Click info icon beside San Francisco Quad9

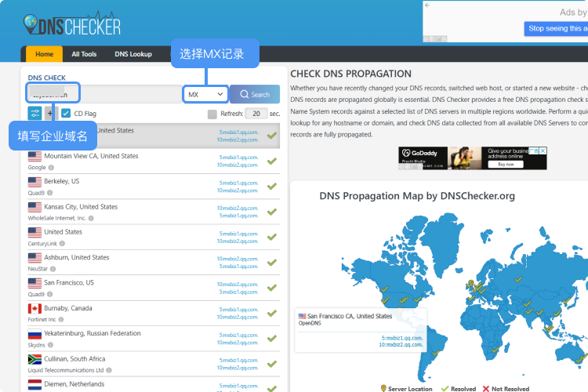[x=50, y=294]
